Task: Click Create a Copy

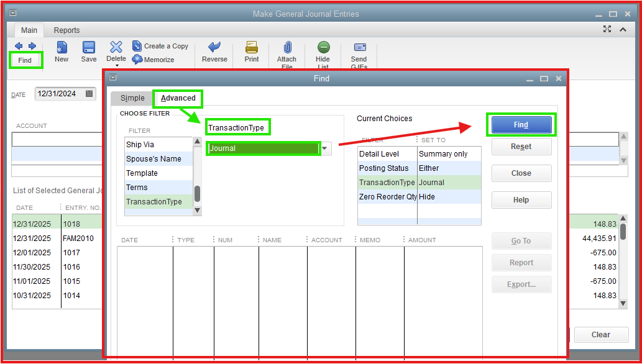Action: pyautogui.click(x=160, y=46)
